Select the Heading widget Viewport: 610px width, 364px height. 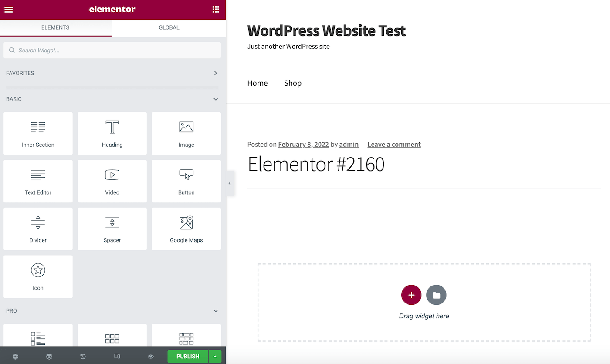pyautogui.click(x=112, y=133)
